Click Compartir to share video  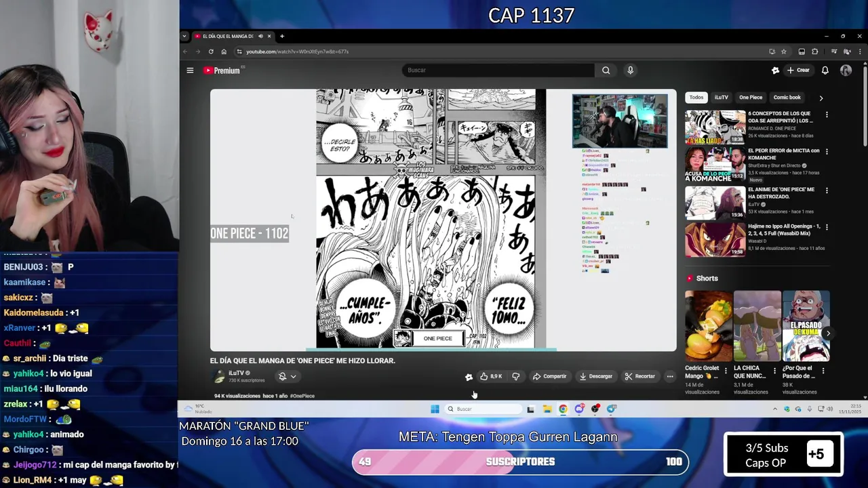(549, 376)
